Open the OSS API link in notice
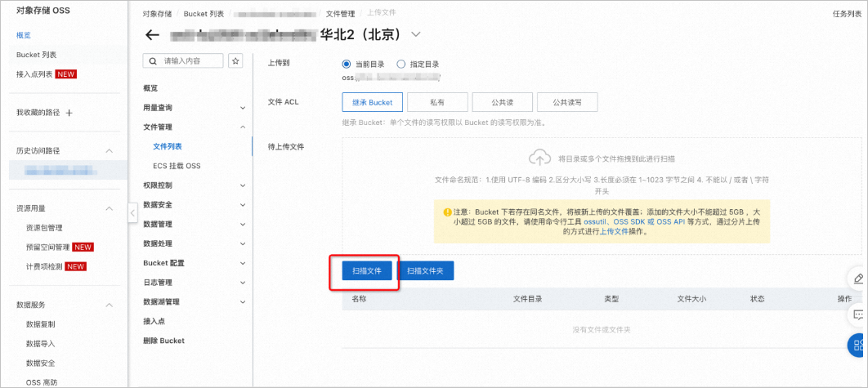Viewport: 868px width, 388px height. 671,221
